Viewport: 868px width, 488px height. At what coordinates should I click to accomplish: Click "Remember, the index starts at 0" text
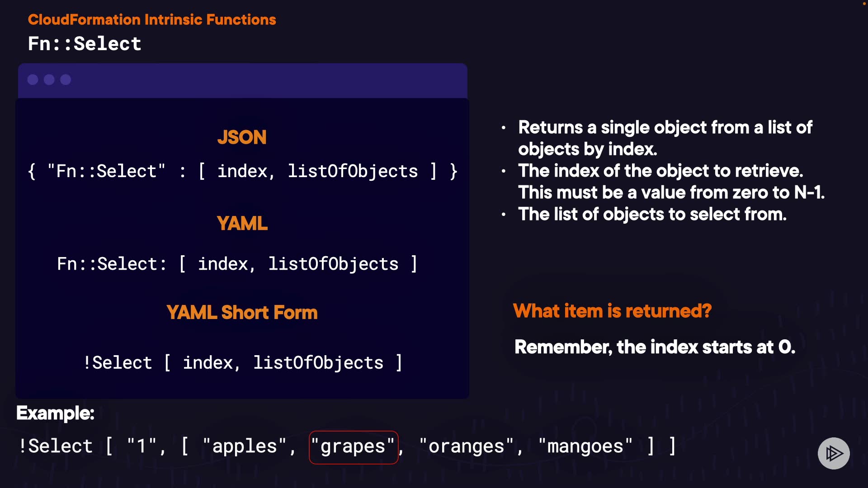coord(655,347)
